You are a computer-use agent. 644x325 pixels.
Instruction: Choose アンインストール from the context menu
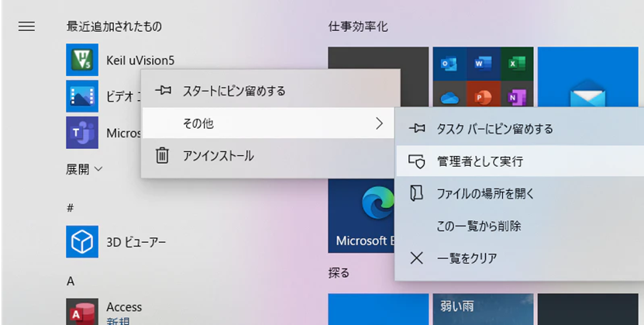(218, 156)
